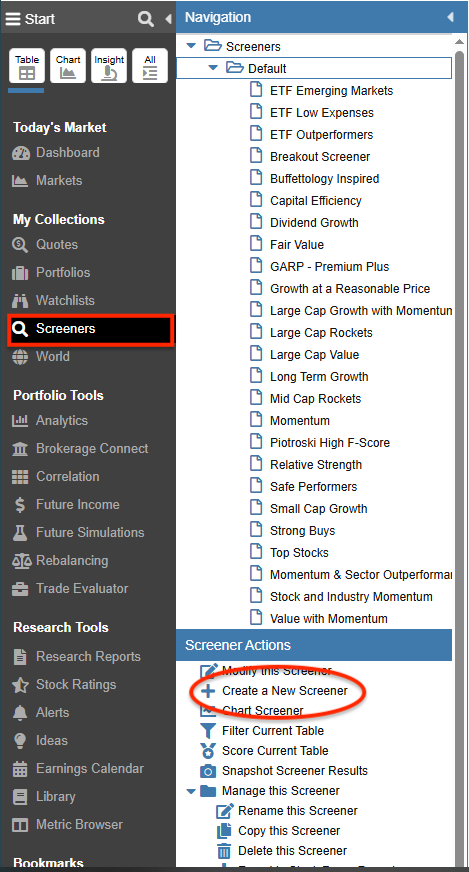
Task: Select Screeners in My Collections
Action: point(91,329)
